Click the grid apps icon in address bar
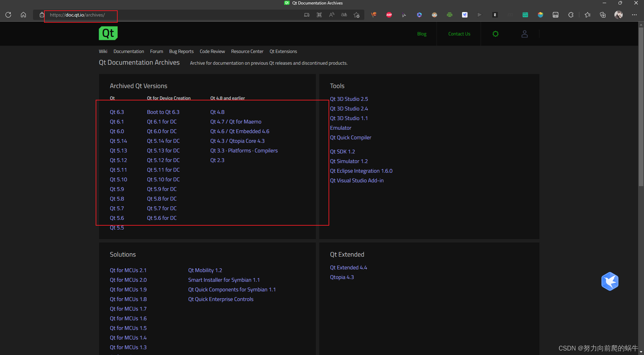 tap(319, 15)
